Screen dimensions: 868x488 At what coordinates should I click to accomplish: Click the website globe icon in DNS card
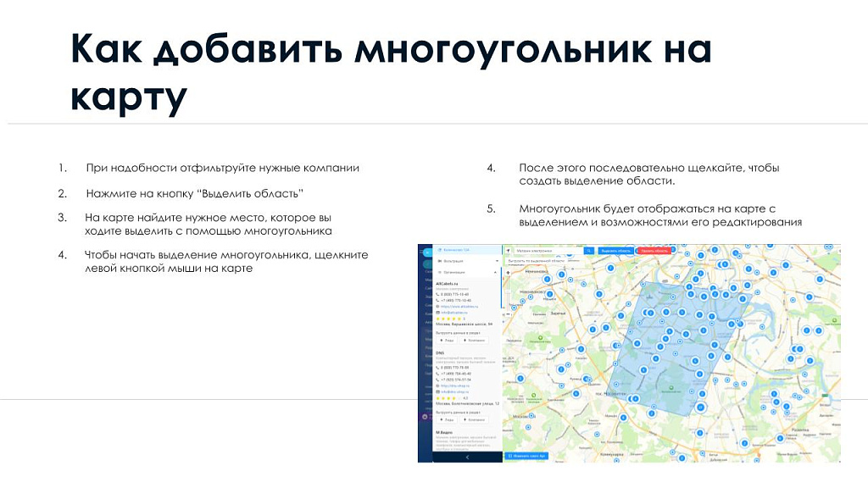(x=438, y=385)
